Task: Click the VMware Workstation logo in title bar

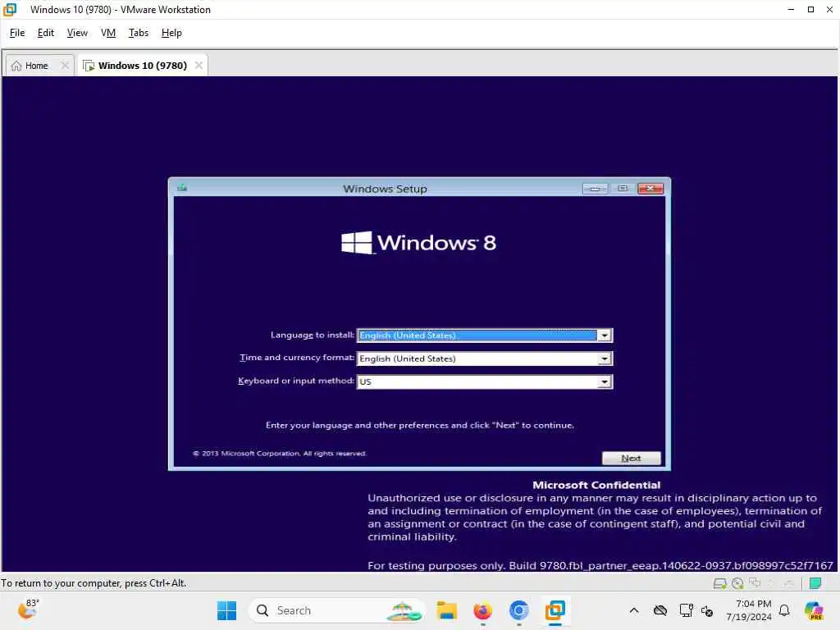Action: 10,9
